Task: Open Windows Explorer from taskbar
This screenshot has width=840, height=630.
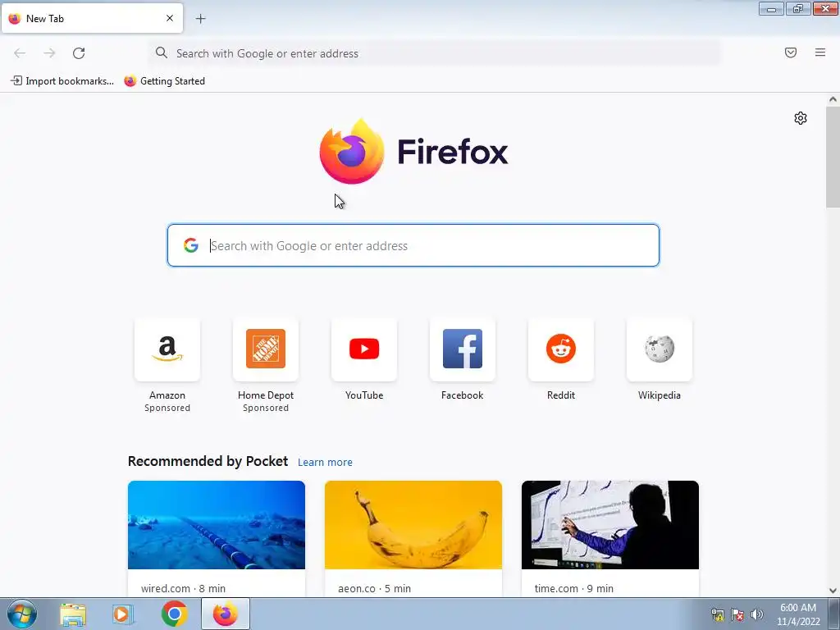Action: pyautogui.click(x=73, y=614)
